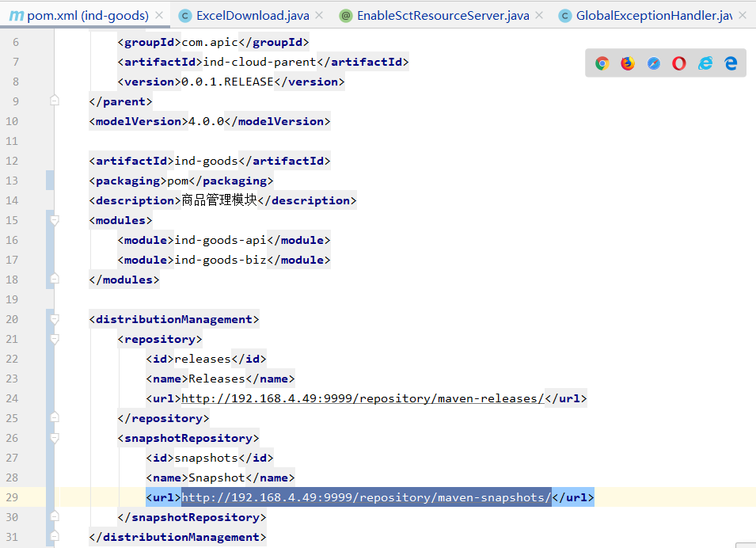
Task: Click fold end marker at line 30
Action: pos(55,516)
